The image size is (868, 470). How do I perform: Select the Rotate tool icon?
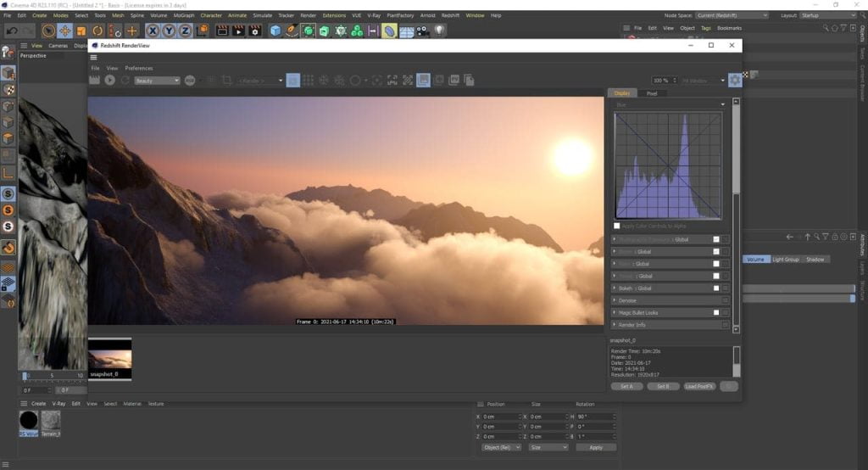pos(97,31)
